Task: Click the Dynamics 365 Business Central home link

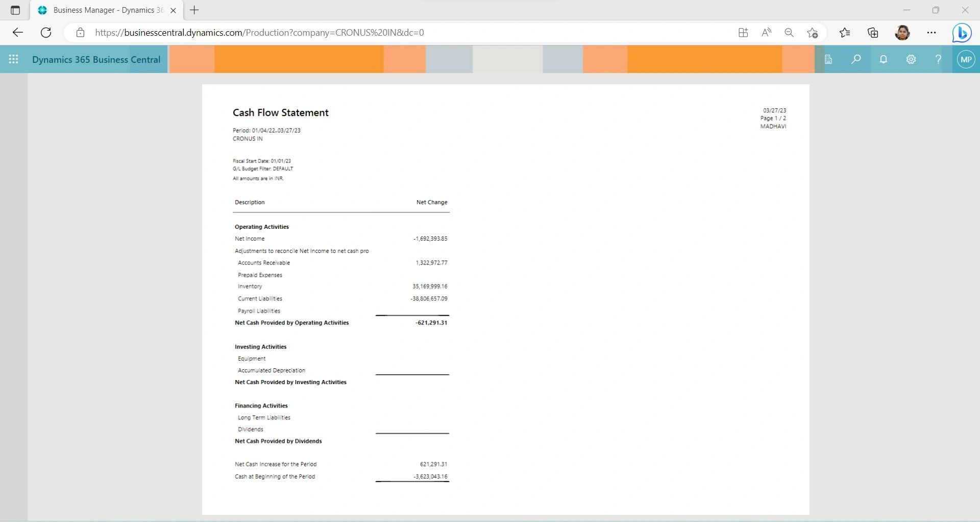Action: pos(96,59)
